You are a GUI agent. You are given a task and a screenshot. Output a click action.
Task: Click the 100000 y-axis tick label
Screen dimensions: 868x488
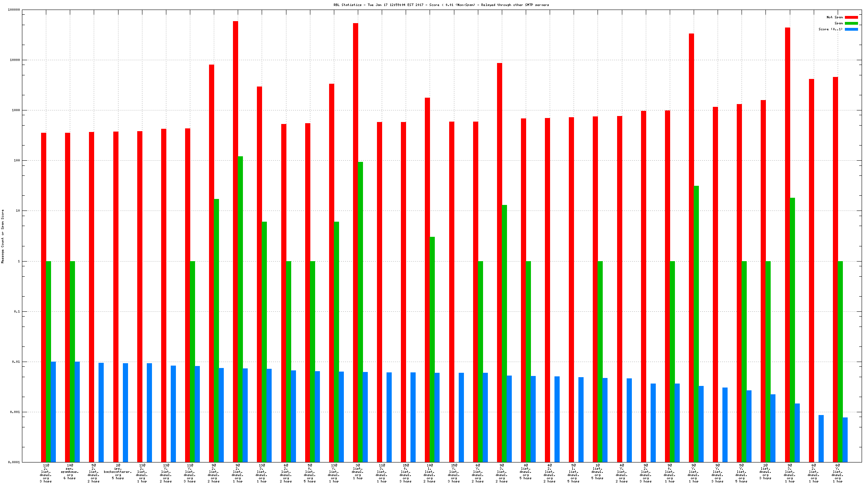point(14,10)
